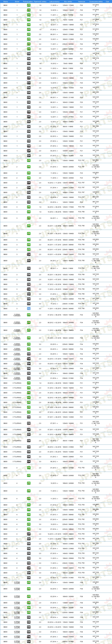Click petrol icon in 11.2011 235kW/320KM F20 row
This screenshot has height=644, width=112.
29,44
